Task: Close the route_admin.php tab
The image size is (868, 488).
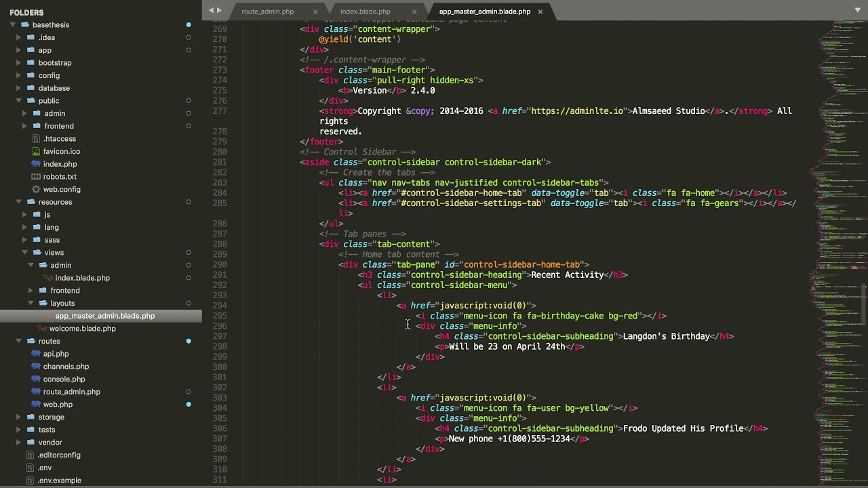Action: click(315, 12)
